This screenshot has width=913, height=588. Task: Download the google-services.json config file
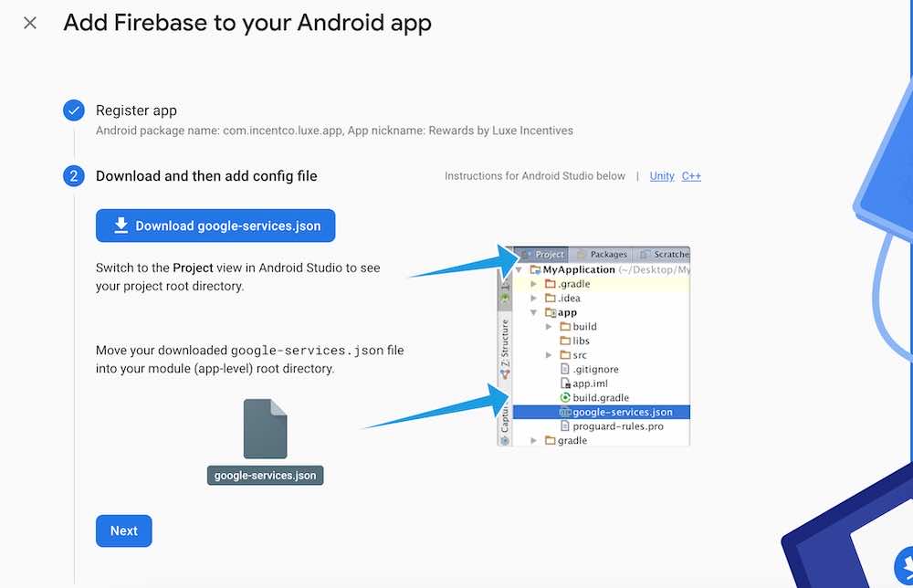pos(215,226)
